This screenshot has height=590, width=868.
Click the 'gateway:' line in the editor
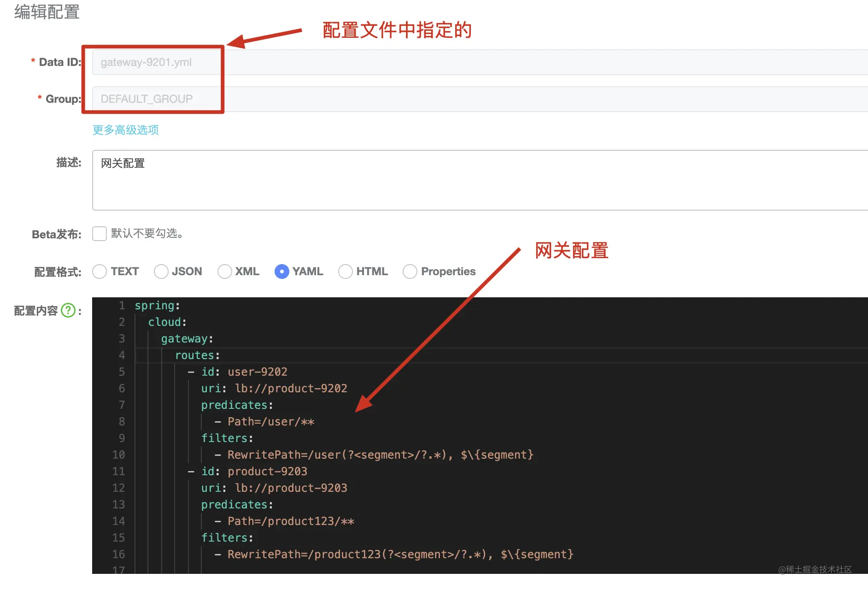tap(187, 339)
